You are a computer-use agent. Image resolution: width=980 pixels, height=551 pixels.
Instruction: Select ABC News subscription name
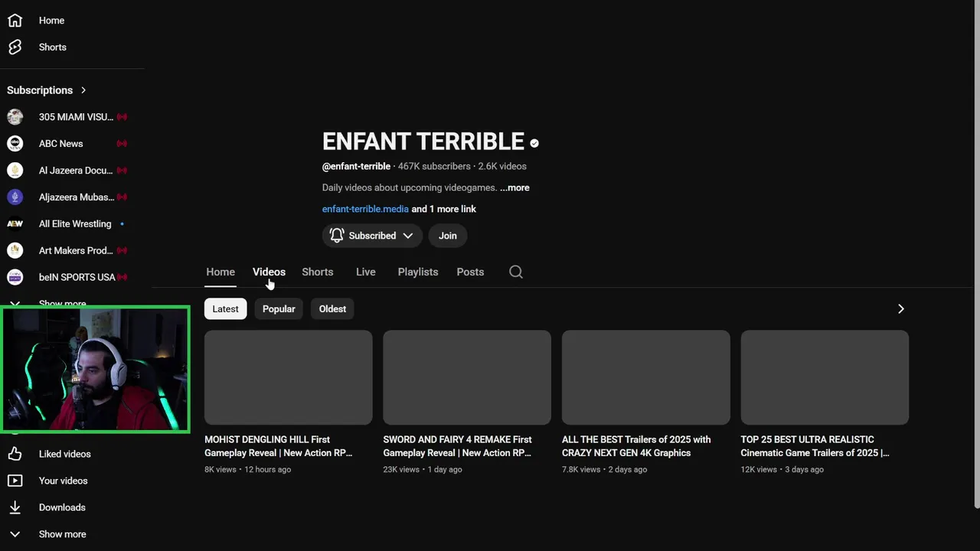pyautogui.click(x=61, y=144)
